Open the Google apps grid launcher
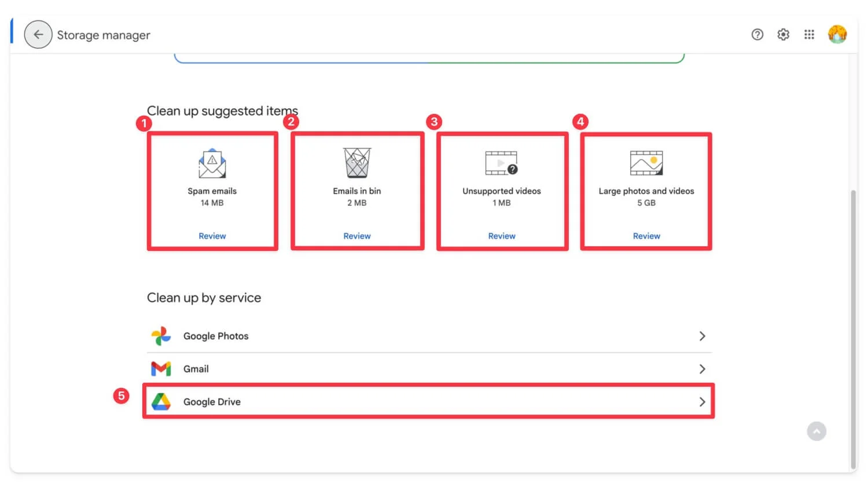 [809, 35]
